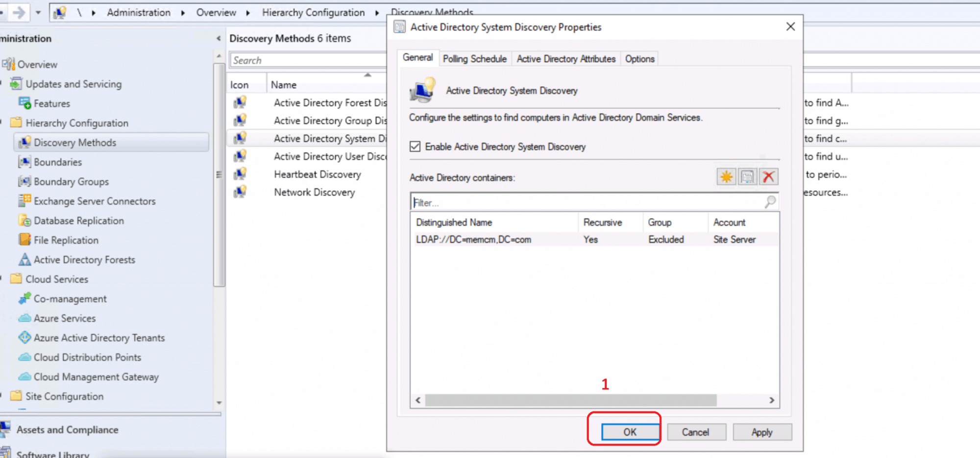Click the Configuration Manager icon in breadcrumb bar
The image size is (980, 458).
(x=59, y=12)
